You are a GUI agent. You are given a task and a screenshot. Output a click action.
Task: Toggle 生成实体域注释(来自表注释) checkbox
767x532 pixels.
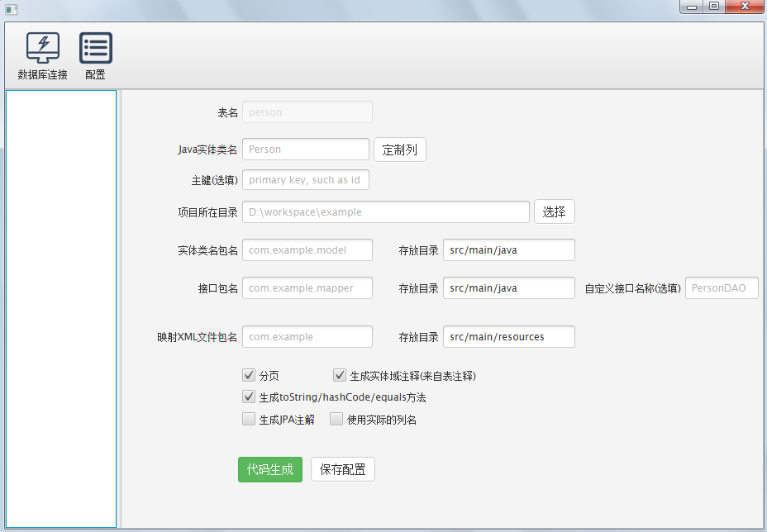(340, 376)
